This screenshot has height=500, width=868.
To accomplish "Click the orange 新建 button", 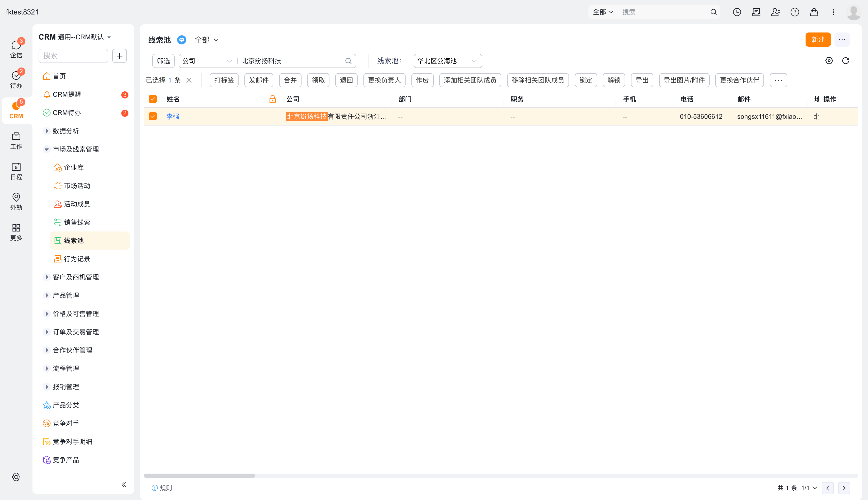I will tap(818, 40).
